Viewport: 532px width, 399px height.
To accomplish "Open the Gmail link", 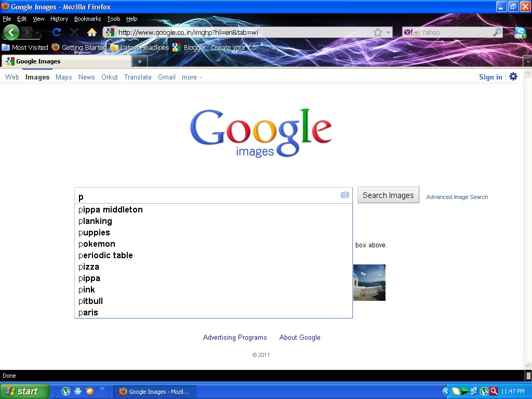I will 167,77.
